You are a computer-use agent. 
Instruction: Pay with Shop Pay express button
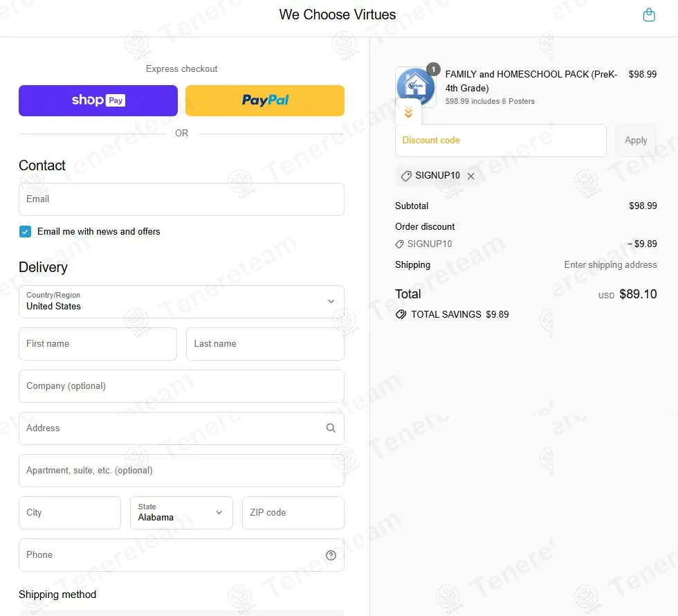pyautogui.click(x=98, y=100)
